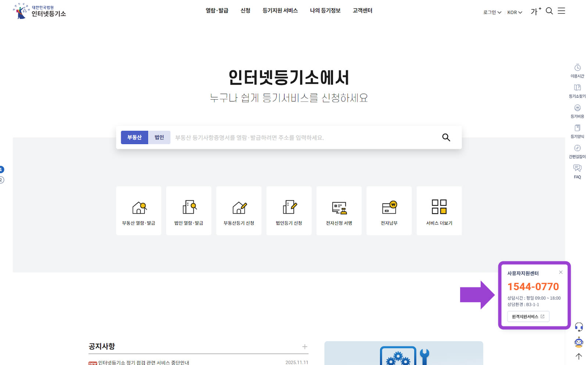Click the 원격지원서비스 button
The width and height of the screenshot is (588, 365).
[528, 316]
